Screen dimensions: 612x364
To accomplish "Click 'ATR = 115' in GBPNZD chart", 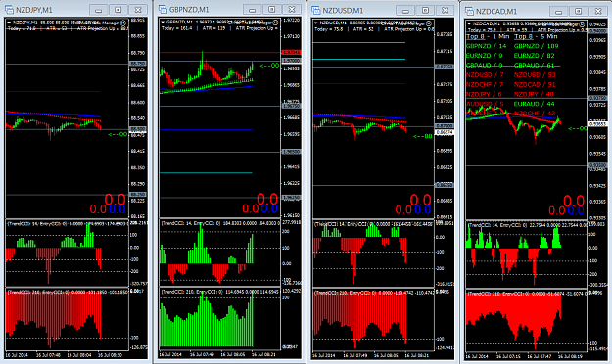I will pyautogui.click(x=214, y=28).
